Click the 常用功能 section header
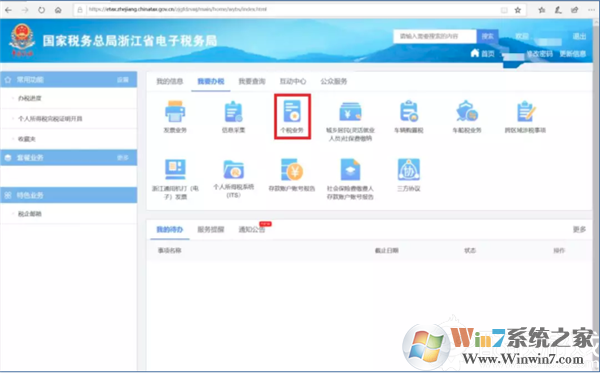The width and height of the screenshot is (600, 373). coord(68,80)
